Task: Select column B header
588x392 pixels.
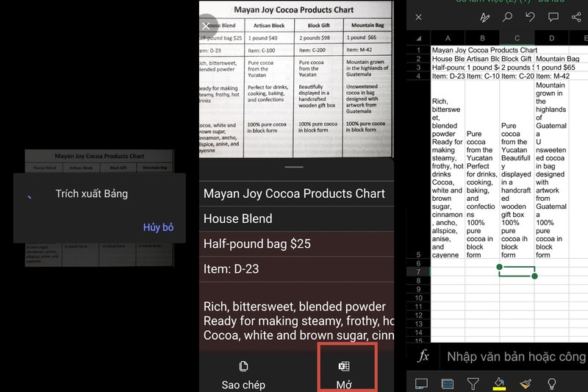Action: 482,38
